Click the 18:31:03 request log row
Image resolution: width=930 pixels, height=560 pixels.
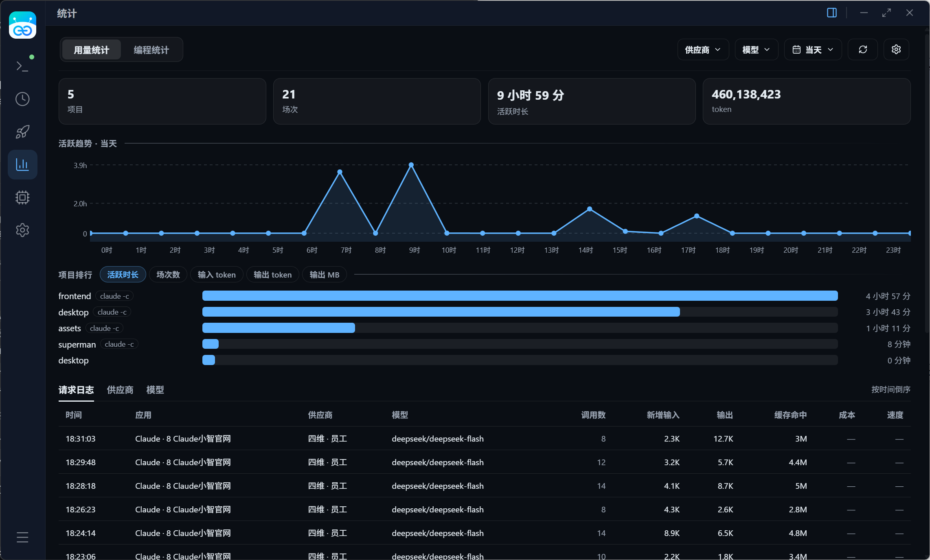click(x=485, y=439)
